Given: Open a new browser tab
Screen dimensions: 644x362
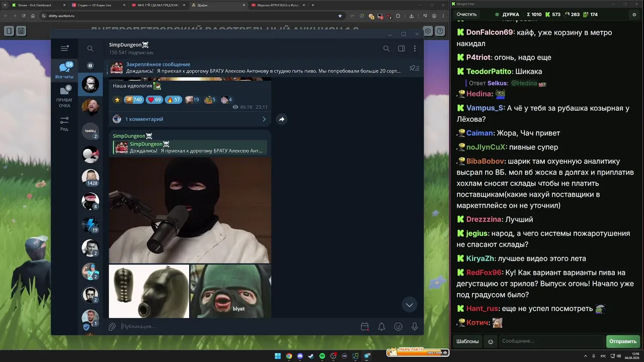Looking at the screenshot, I should pos(313,5).
